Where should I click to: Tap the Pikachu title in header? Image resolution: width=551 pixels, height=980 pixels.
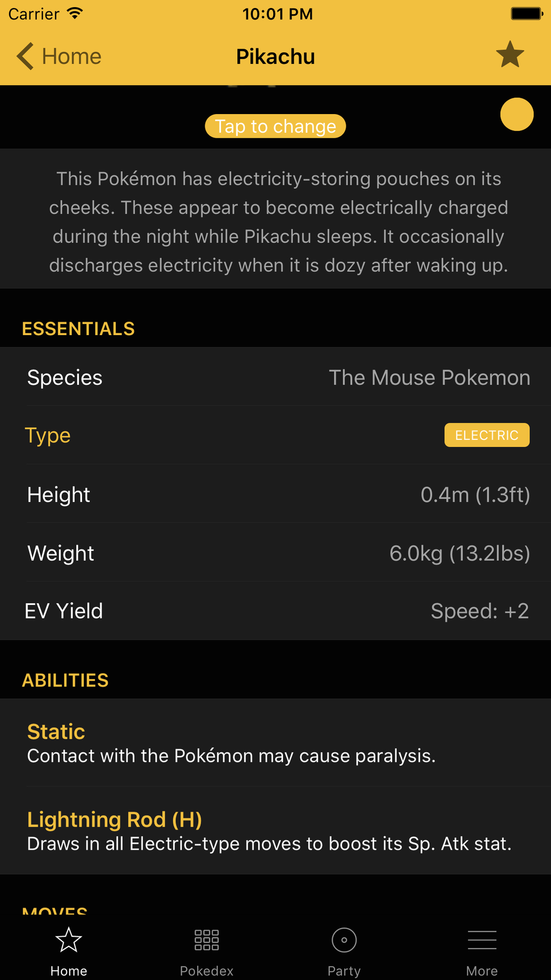tap(275, 57)
